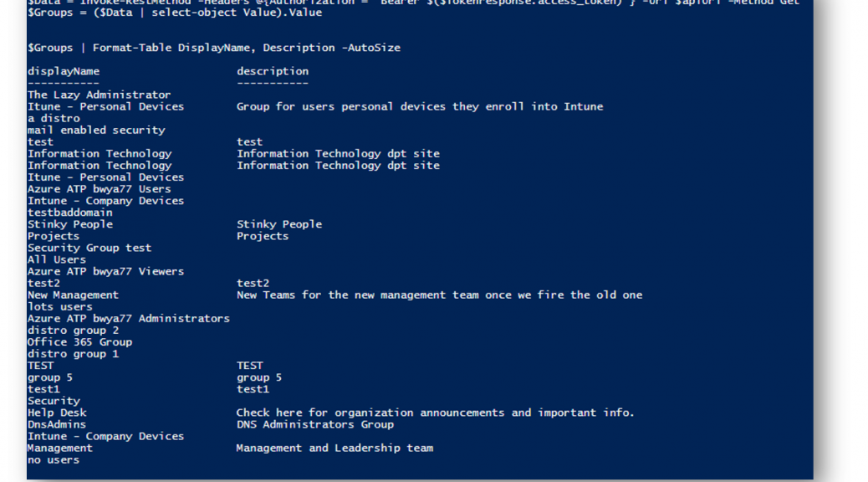Image resolution: width=868 pixels, height=482 pixels.
Task: Select the 'no users' last row
Action: coord(54,460)
